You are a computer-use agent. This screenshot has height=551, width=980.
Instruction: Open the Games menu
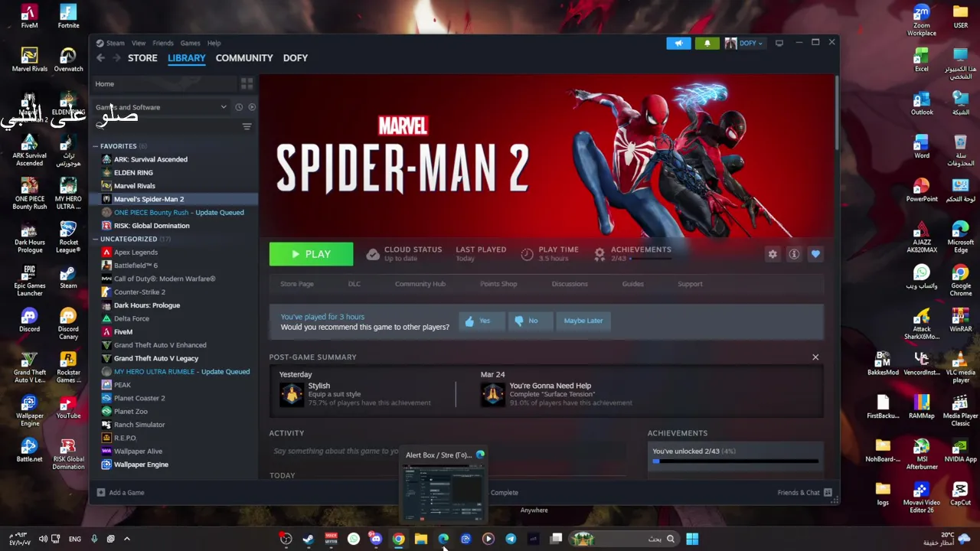[x=190, y=43]
